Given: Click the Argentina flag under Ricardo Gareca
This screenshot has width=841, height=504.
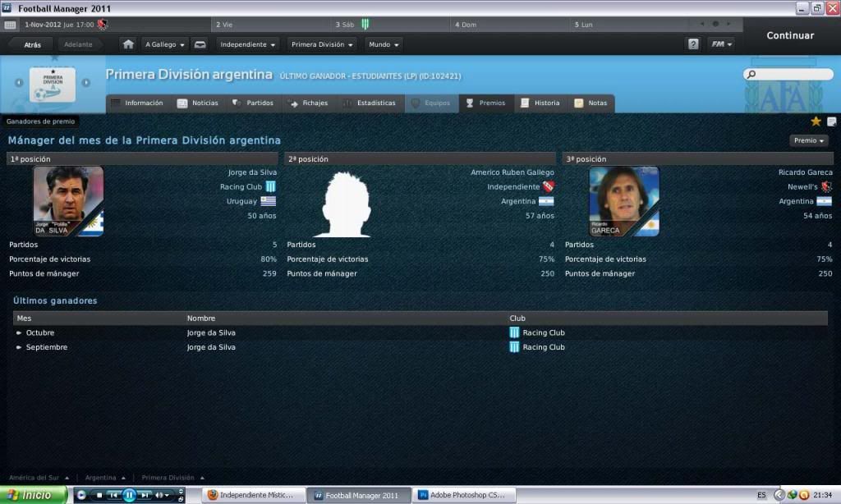Looking at the screenshot, I should (x=825, y=201).
